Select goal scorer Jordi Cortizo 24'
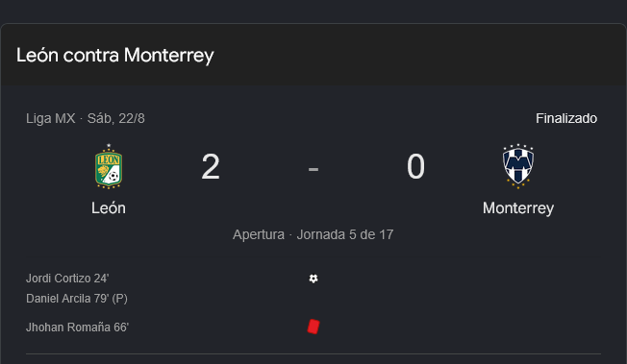The width and height of the screenshot is (627, 364). (x=67, y=279)
